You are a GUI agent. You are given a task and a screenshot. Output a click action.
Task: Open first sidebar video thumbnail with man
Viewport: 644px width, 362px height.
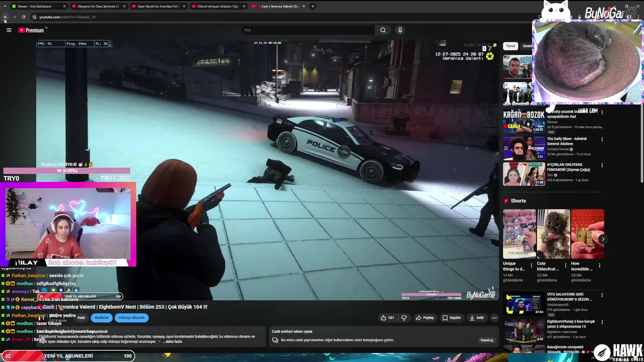518,67
